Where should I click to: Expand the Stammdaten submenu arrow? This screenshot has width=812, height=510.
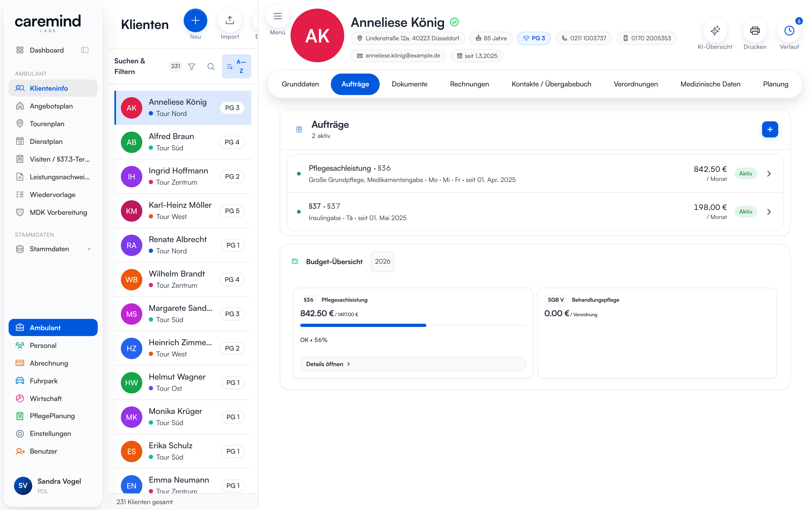pos(89,249)
